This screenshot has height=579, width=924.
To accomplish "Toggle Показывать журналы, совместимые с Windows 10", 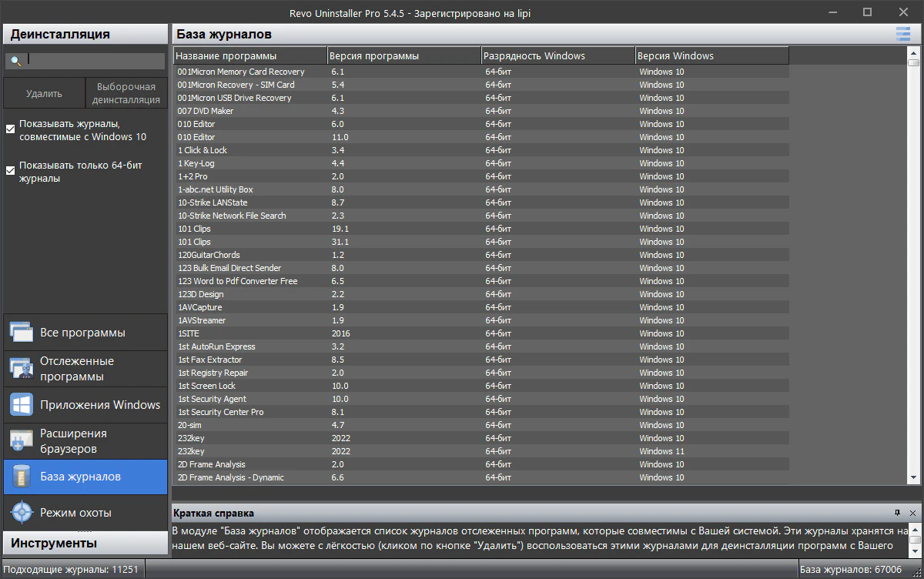I will coord(11,129).
